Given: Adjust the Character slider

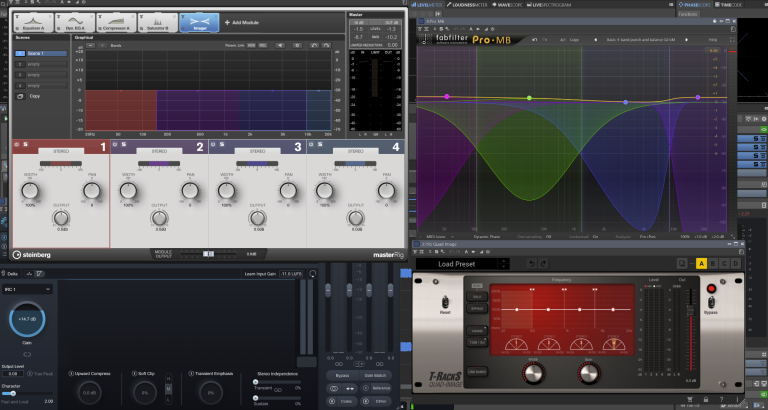Looking at the screenshot, I should [x=12, y=393].
